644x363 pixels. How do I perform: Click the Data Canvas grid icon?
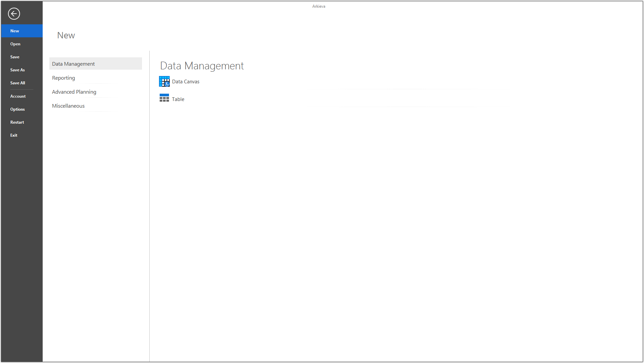click(x=164, y=81)
